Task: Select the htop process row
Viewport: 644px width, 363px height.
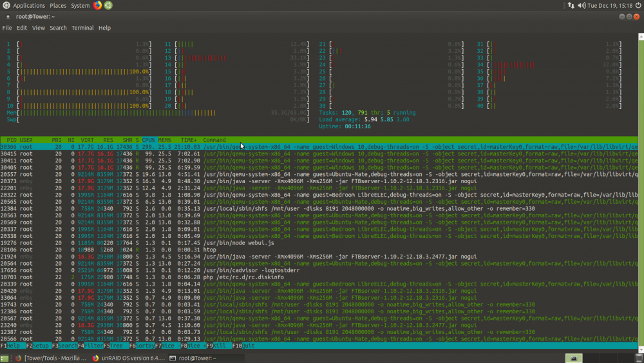Action: pos(319,250)
